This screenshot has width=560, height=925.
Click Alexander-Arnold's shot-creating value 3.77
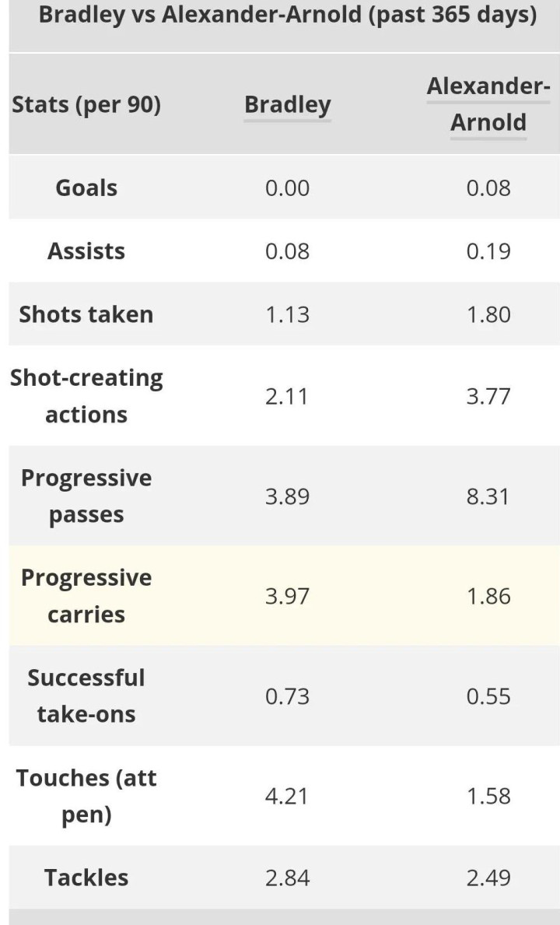[x=488, y=397]
